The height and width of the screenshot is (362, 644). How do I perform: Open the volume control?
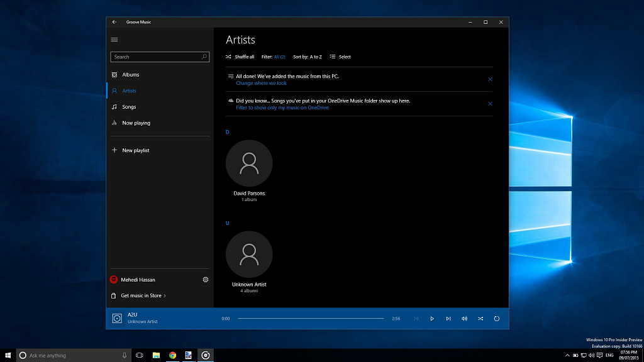(464, 319)
